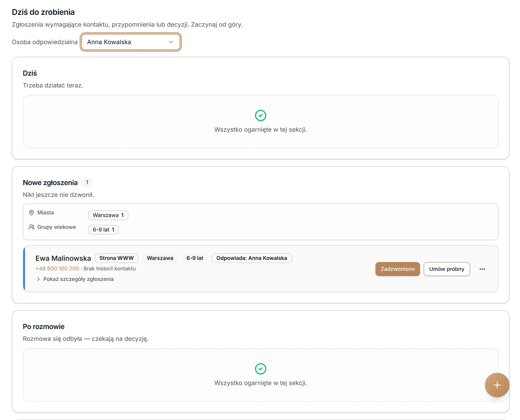Image resolution: width=520 pixels, height=420 pixels.
Task: Click the Zadzwoniono button
Action: click(x=398, y=269)
